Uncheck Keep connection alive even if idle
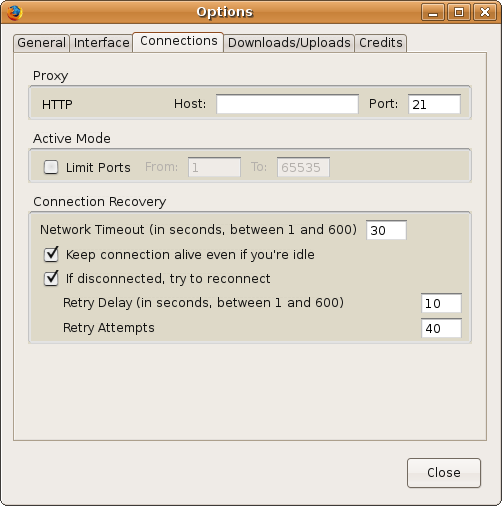This screenshot has width=502, height=506. point(51,254)
